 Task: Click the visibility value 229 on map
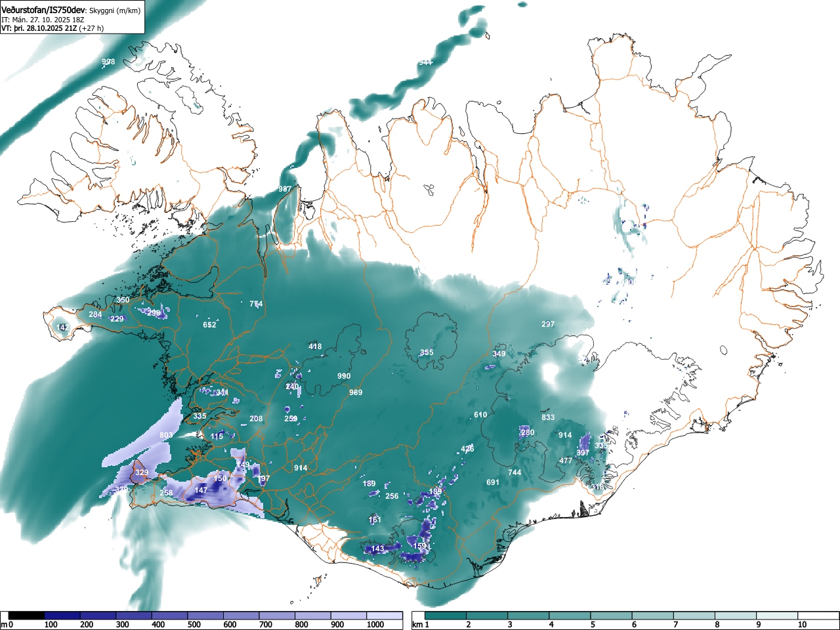click(x=117, y=319)
